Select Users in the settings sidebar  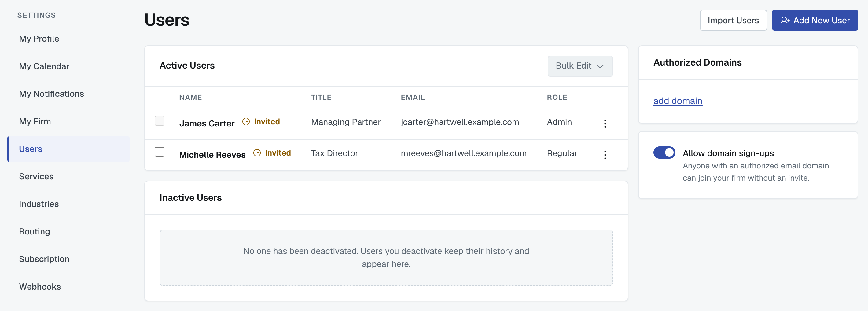(69, 149)
